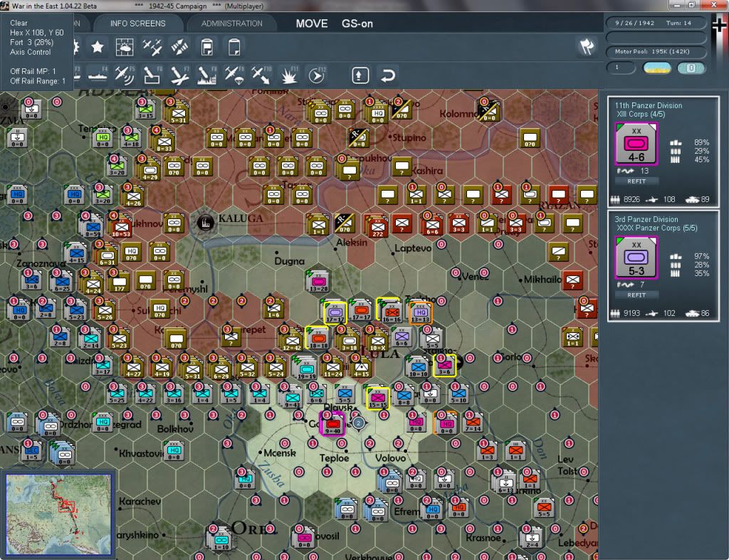Screen dimensions: 729x560
Task: Click the minimap overview thumbnail
Action: point(58,514)
